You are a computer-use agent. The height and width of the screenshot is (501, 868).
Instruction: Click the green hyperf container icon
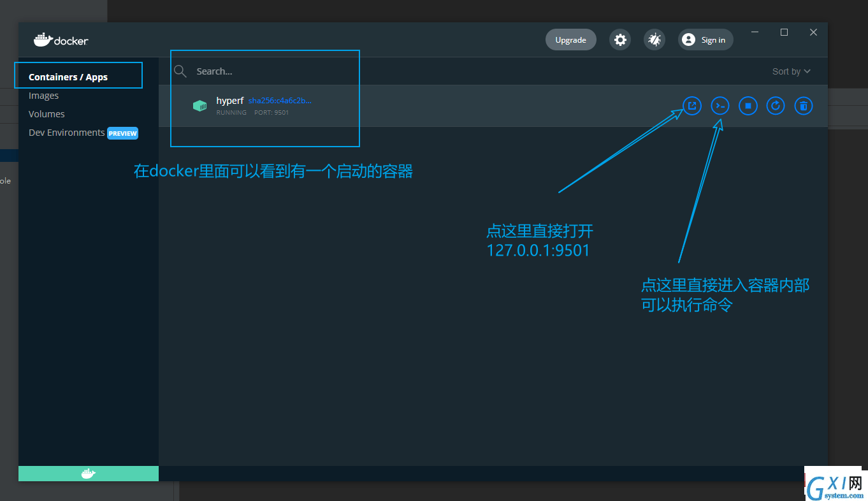[200, 106]
